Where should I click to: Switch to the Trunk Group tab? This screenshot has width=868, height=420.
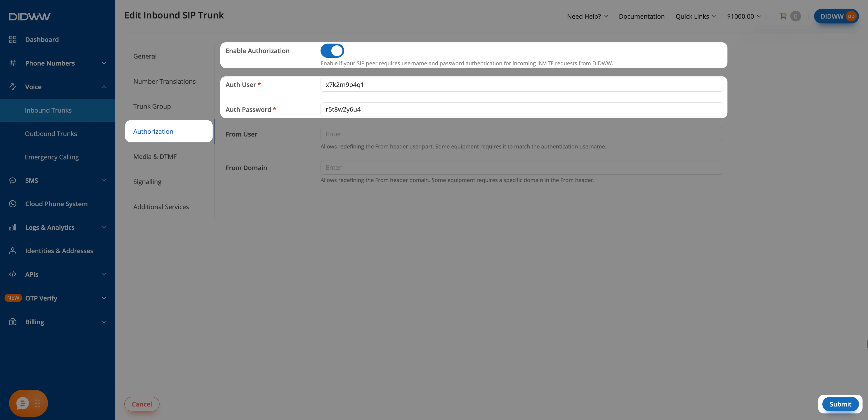pos(152,106)
